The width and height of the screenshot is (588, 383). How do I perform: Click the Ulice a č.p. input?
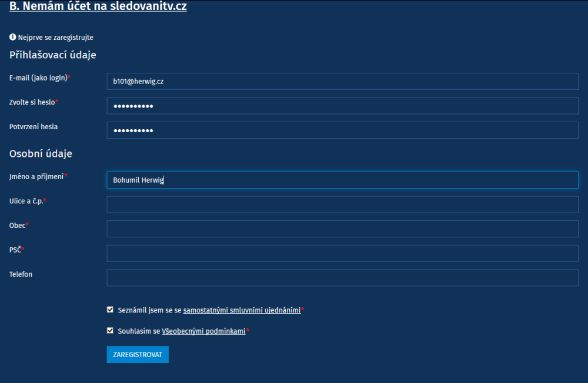(x=342, y=204)
